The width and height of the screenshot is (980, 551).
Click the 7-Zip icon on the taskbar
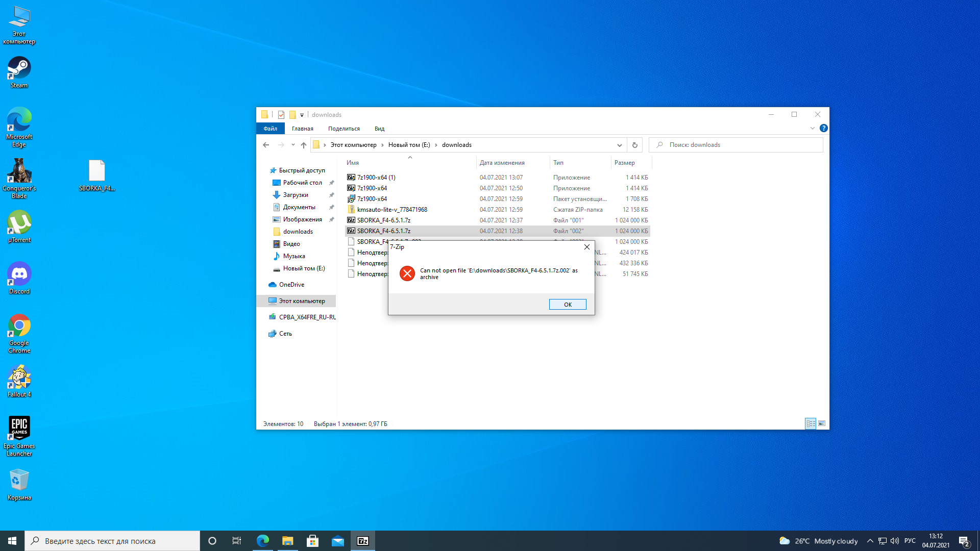tap(362, 541)
